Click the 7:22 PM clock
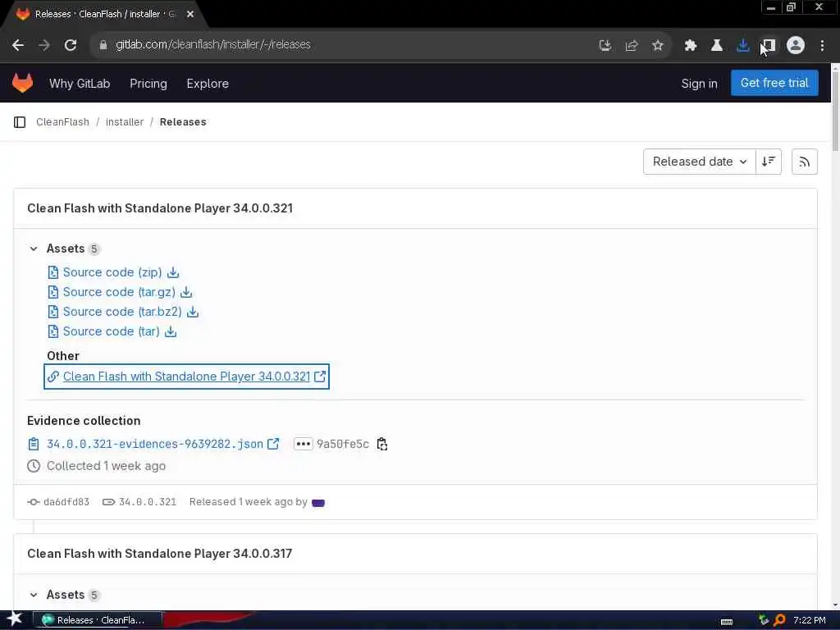 810,620
